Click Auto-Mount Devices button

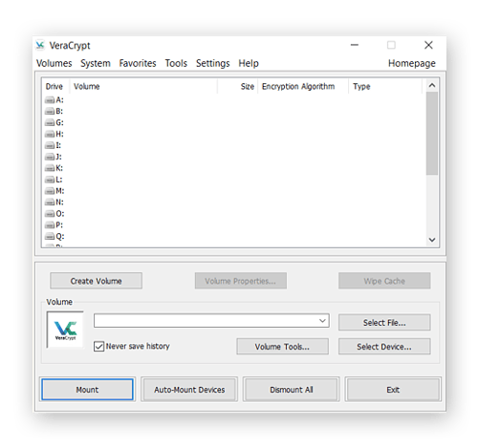[x=189, y=390]
